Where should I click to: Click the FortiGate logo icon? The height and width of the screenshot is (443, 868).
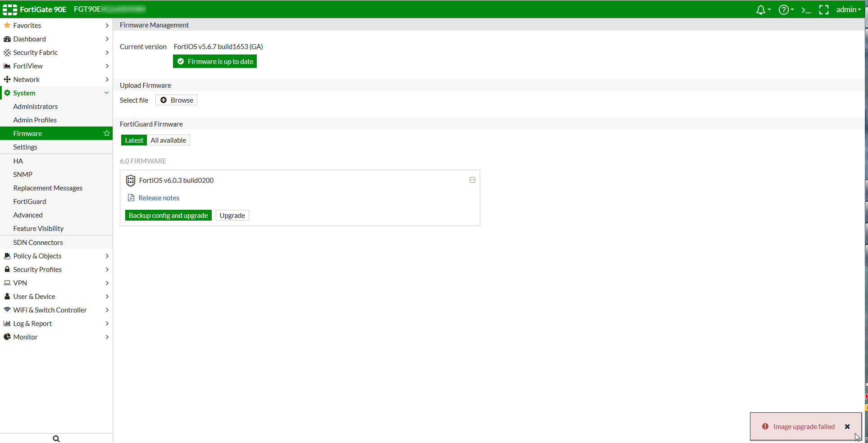coord(10,9)
